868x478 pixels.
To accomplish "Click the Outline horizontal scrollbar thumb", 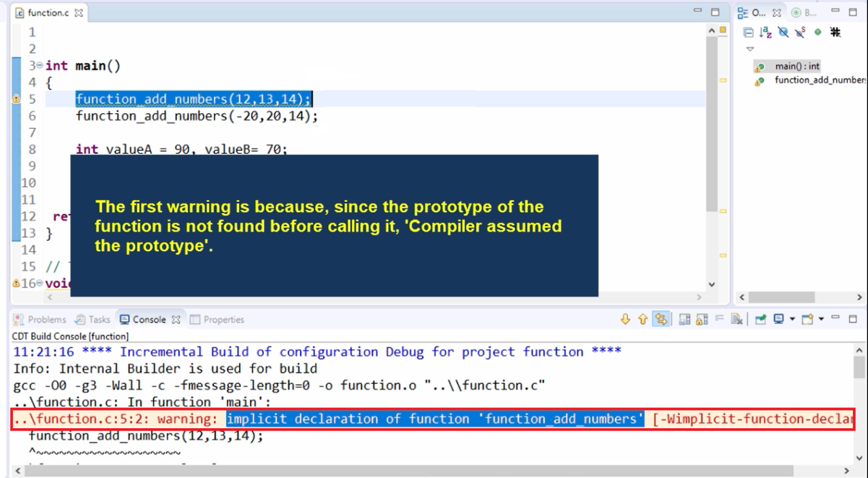I will coord(782,297).
